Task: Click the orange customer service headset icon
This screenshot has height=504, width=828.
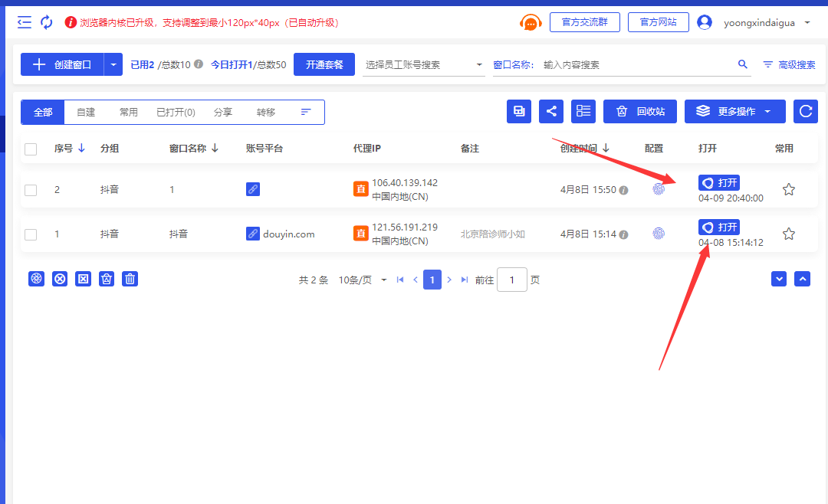Action: [530, 23]
